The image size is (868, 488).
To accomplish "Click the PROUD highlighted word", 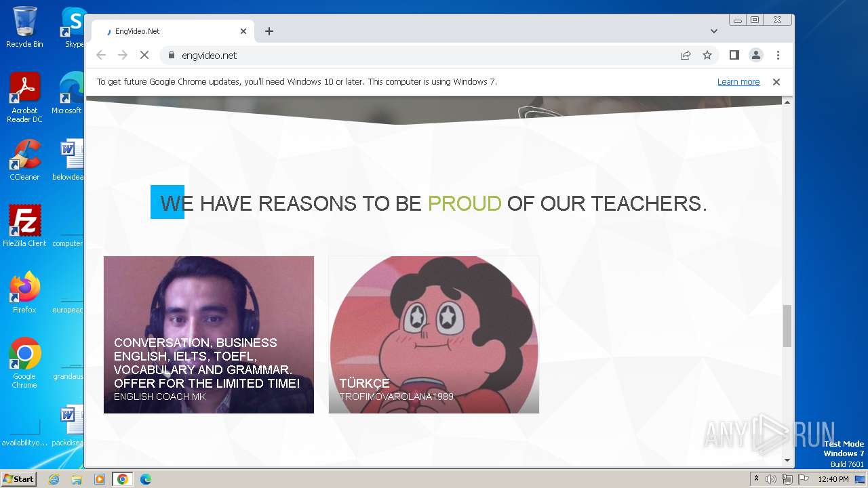I will coord(465,203).
